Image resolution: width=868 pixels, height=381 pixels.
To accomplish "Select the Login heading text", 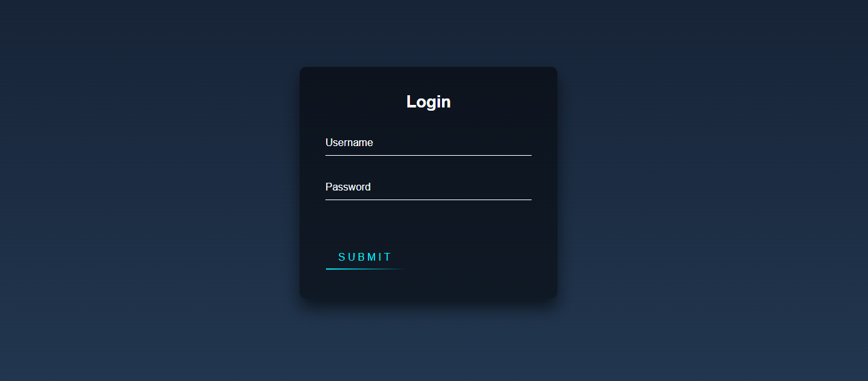I will pos(429,102).
